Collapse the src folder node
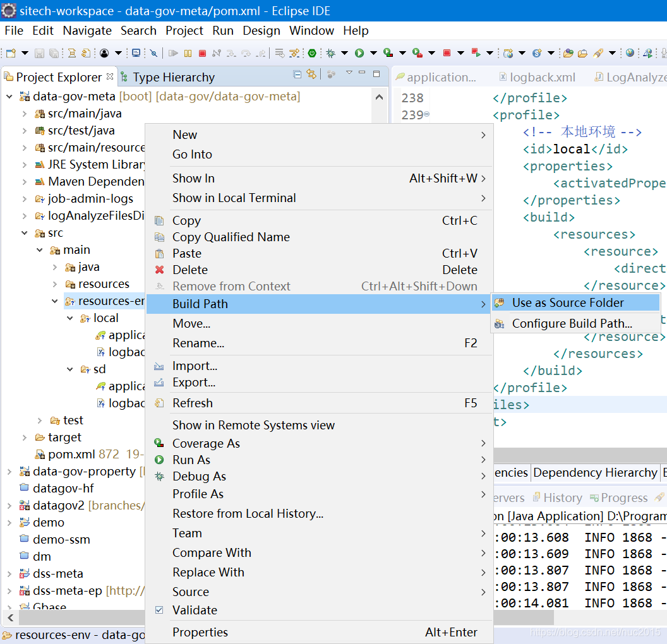 tap(25, 233)
